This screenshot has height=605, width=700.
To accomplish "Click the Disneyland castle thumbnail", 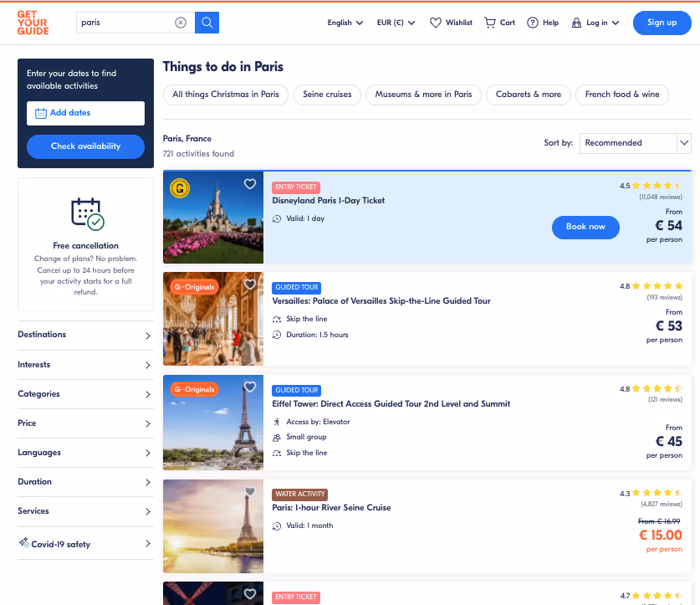I will [x=213, y=218].
